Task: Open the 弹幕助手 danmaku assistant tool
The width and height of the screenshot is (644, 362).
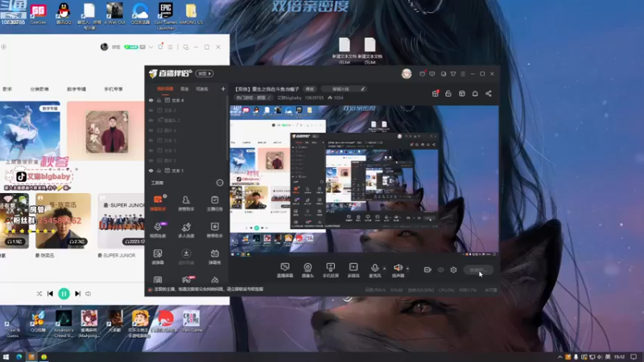Action: [158, 203]
